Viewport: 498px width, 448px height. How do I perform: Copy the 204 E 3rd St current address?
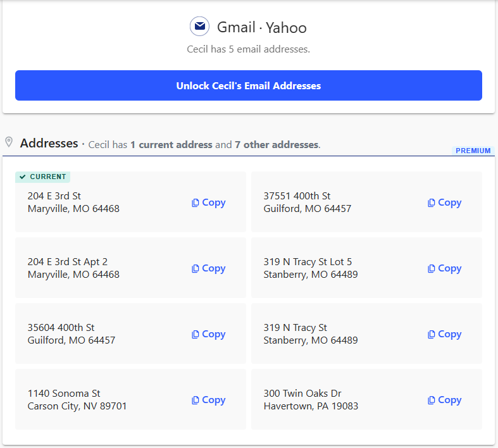pyautogui.click(x=209, y=202)
